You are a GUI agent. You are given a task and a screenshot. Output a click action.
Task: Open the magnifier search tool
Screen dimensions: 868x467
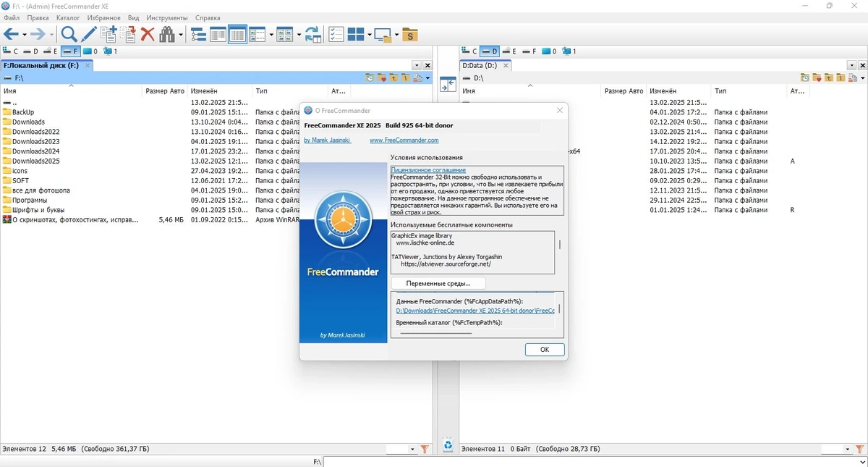click(x=69, y=34)
